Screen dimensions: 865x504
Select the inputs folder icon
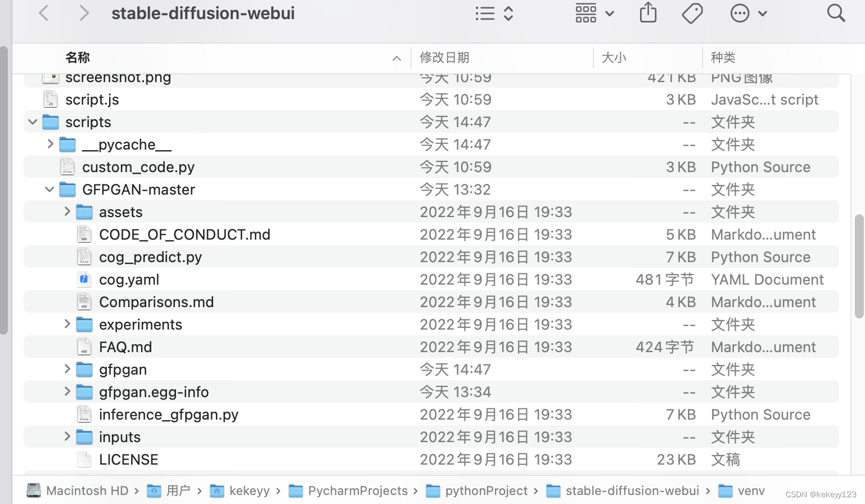84,436
